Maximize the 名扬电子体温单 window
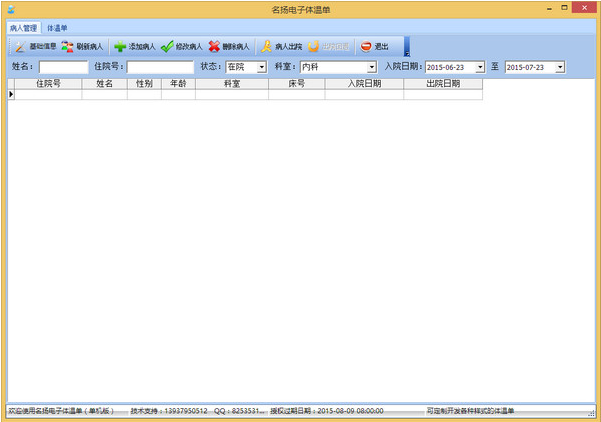The width and height of the screenshot is (601, 422). pos(564,8)
